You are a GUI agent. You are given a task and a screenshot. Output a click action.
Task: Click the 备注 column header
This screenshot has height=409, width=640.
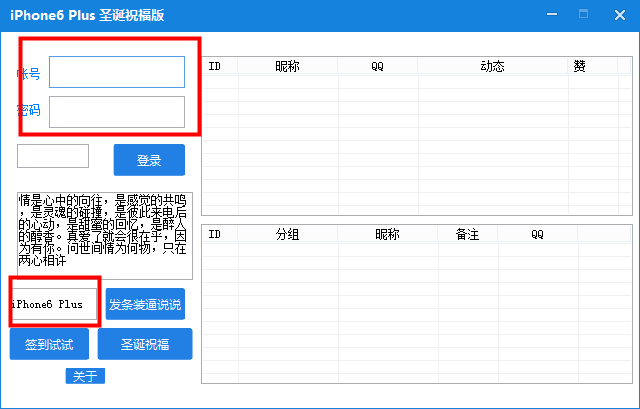pyautogui.click(x=467, y=234)
